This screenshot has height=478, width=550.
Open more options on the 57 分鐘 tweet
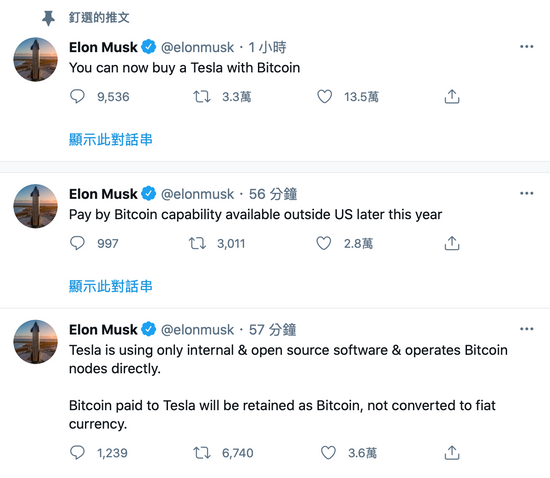click(526, 329)
